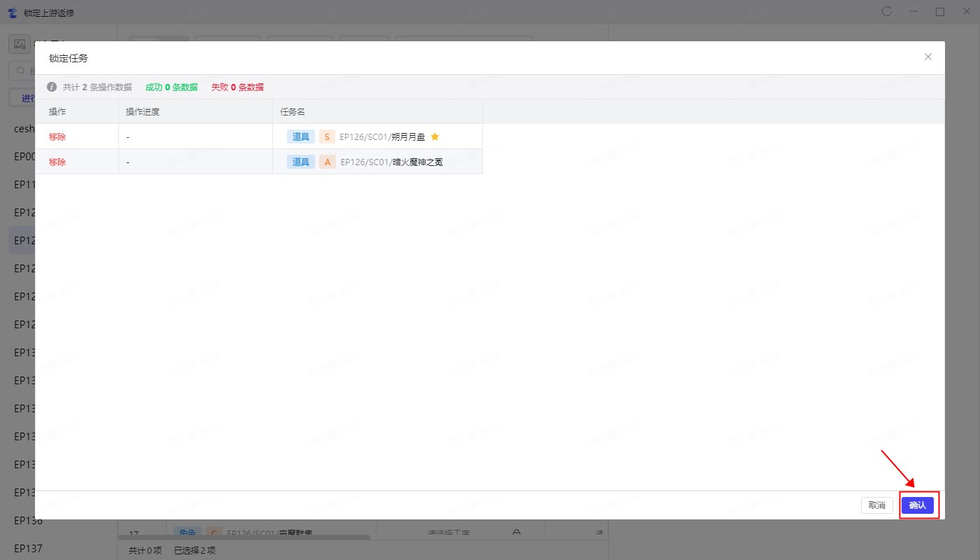This screenshot has height=560, width=980.
Task: Click the 共计 2 条操作数据 summary text
Action: click(97, 87)
